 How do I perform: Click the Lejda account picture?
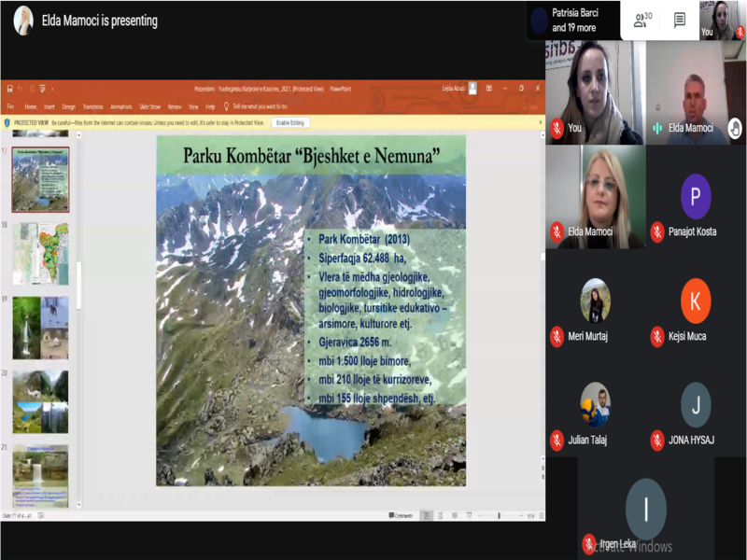pyautogui.click(x=472, y=88)
